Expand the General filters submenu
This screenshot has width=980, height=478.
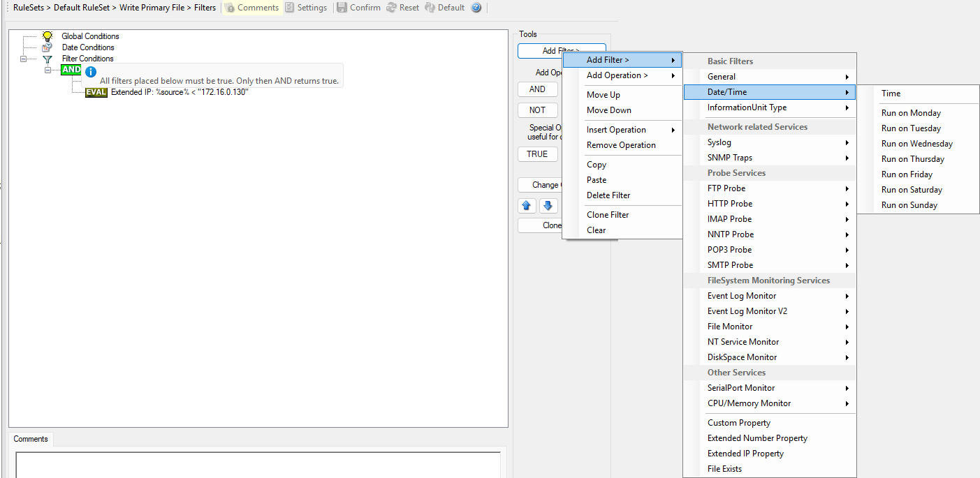tap(769, 77)
